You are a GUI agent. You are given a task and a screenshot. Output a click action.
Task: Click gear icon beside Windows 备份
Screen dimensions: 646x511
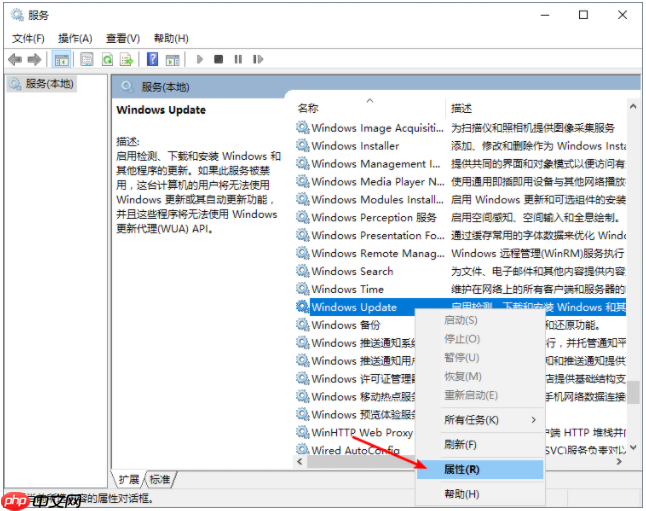coord(303,325)
